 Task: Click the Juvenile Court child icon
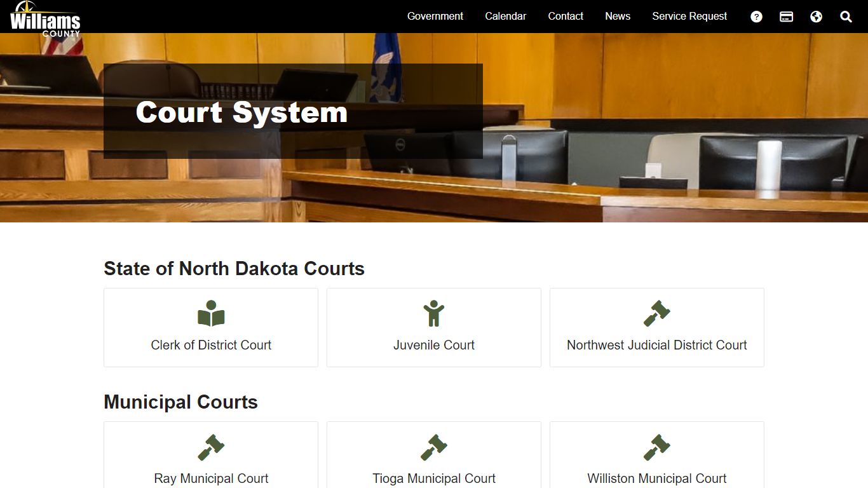(434, 313)
